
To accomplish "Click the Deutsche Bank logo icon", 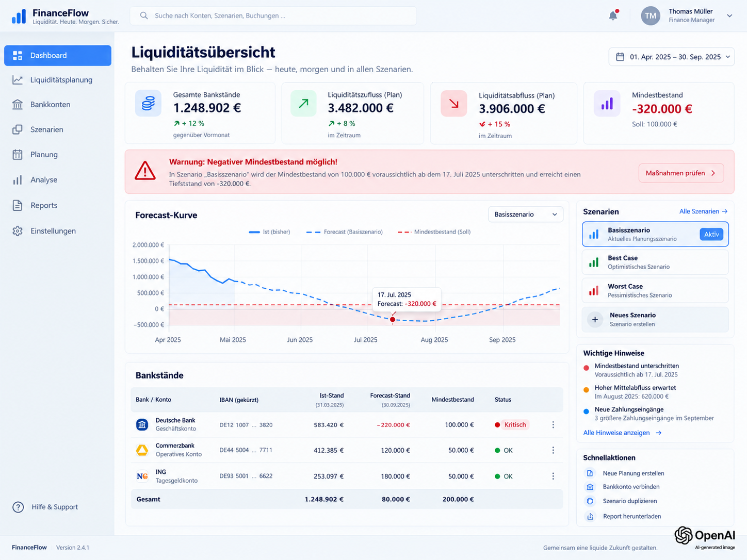I will [142, 424].
